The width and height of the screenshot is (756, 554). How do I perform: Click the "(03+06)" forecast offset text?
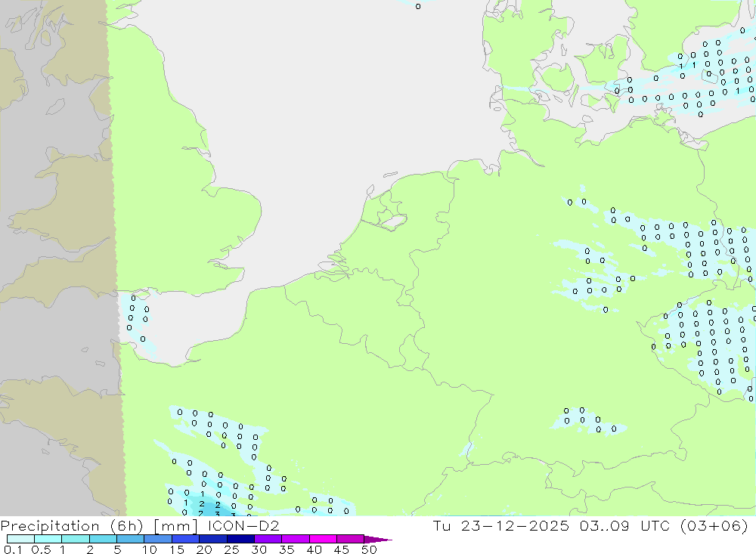(714, 525)
